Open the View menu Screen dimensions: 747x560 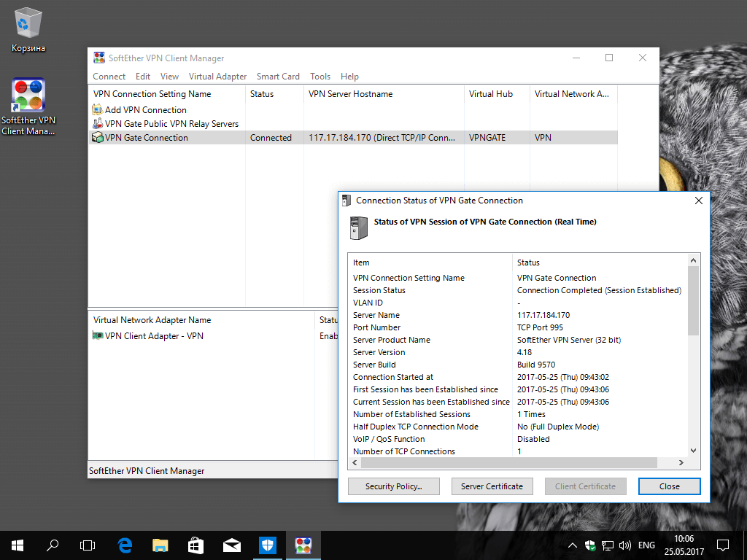tap(169, 77)
